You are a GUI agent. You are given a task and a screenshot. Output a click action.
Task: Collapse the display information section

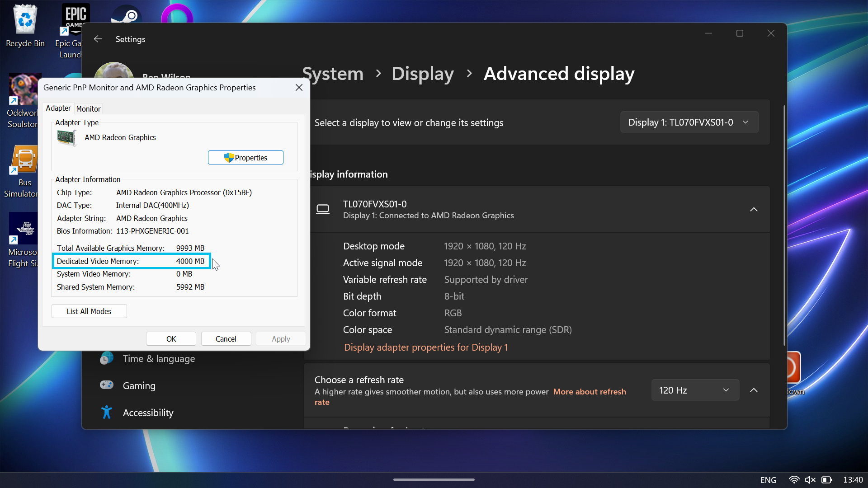[x=754, y=209]
